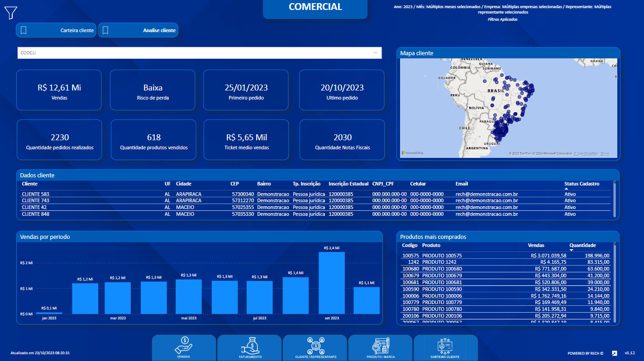Select the PRODUTO 100680 cell

(x=442, y=269)
